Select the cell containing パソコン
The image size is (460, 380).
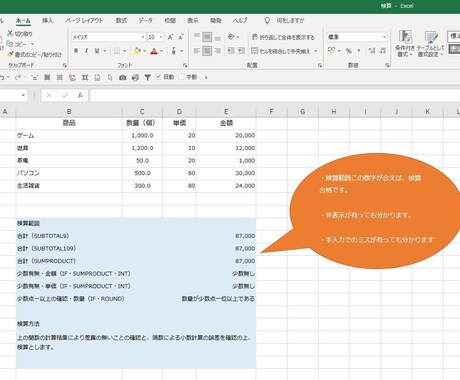(x=69, y=173)
